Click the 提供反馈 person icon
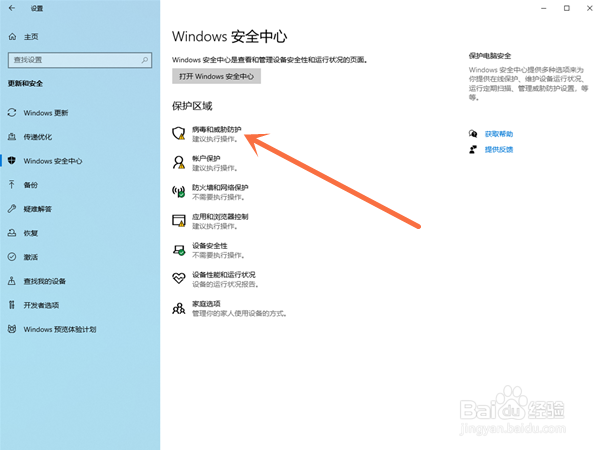 pos(473,149)
